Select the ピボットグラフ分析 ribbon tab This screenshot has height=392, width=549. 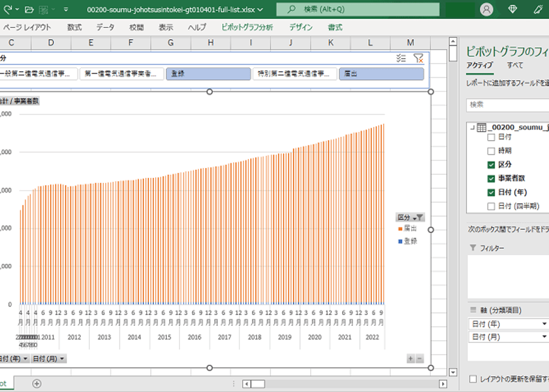[247, 27]
